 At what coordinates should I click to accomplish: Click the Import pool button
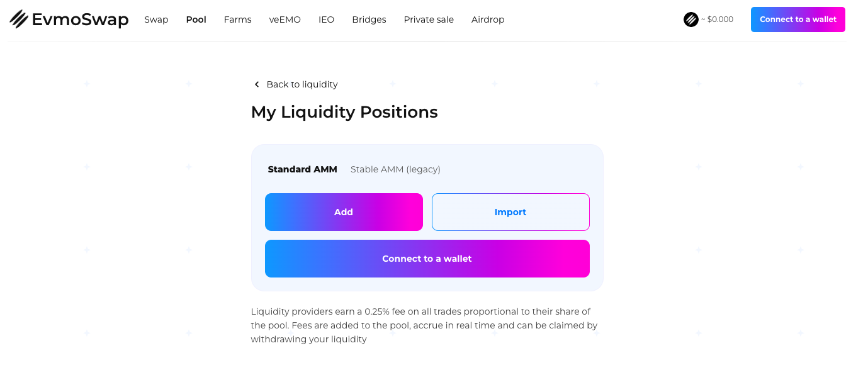[510, 212]
